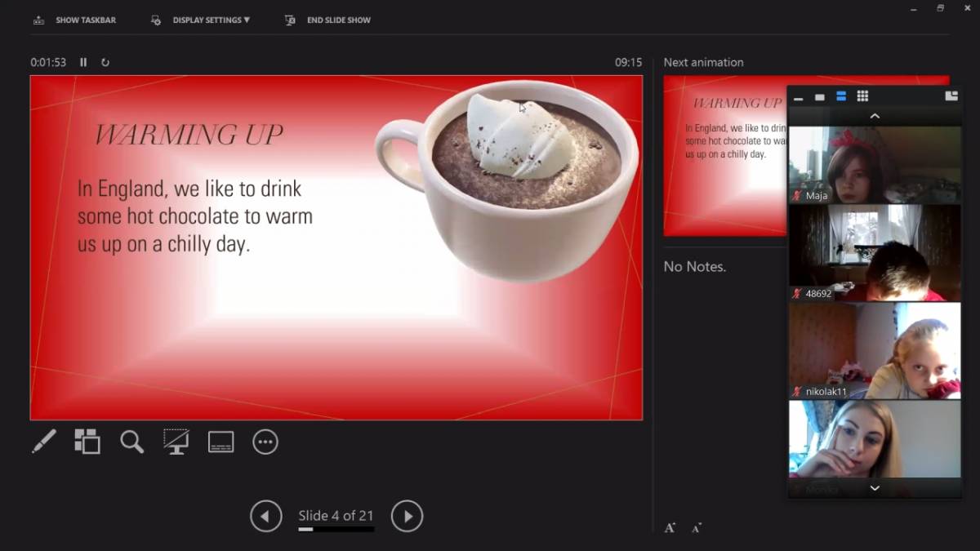The height and width of the screenshot is (551, 980).
Task: Click the muted mic icon beside 48692
Action: [798, 294]
